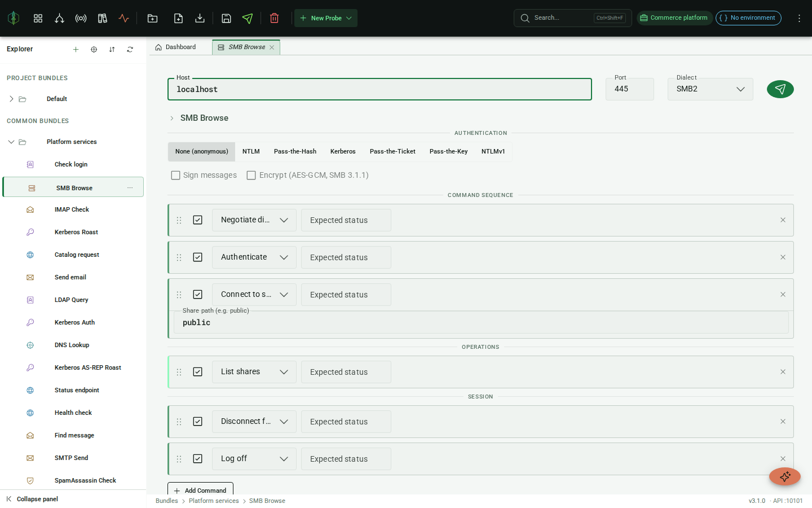Collapse the Platform services bundle
812x508 pixels.
coord(11,142)
